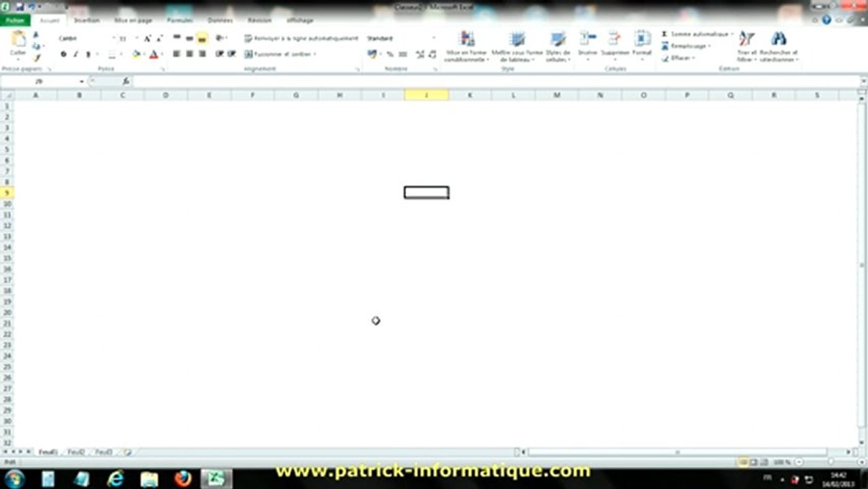Viewport: 868px width, 489px height.
Task: Increase font size with the large A icon
Action: pyautogui.click(x=147, y=39)
